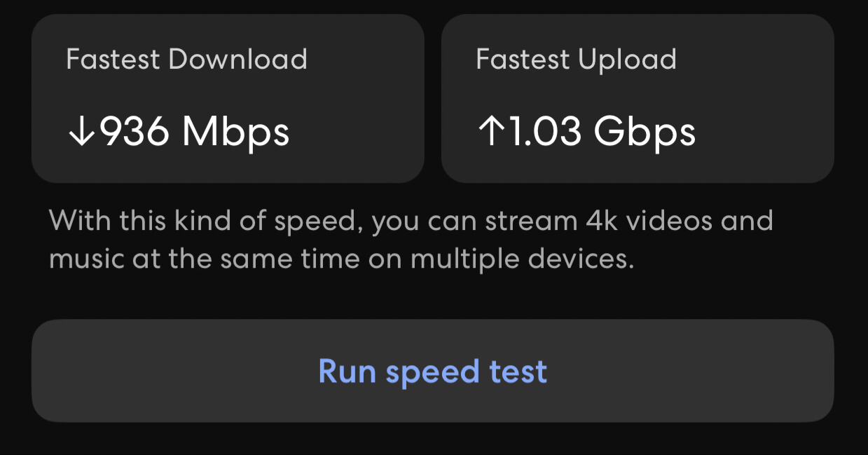Screen dimensions: 868x455
Task: Click the "Fastest Upload" heading label
Action: tap(576, 60)
